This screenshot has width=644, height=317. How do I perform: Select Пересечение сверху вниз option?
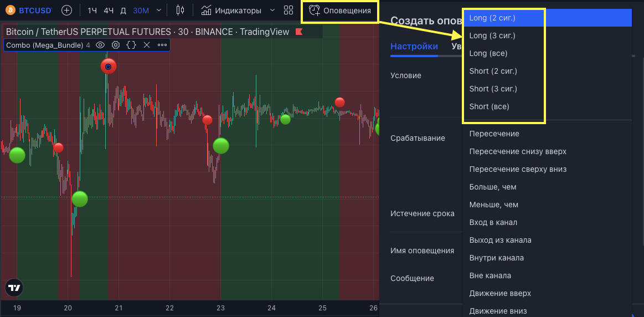[x=547, y=169]
